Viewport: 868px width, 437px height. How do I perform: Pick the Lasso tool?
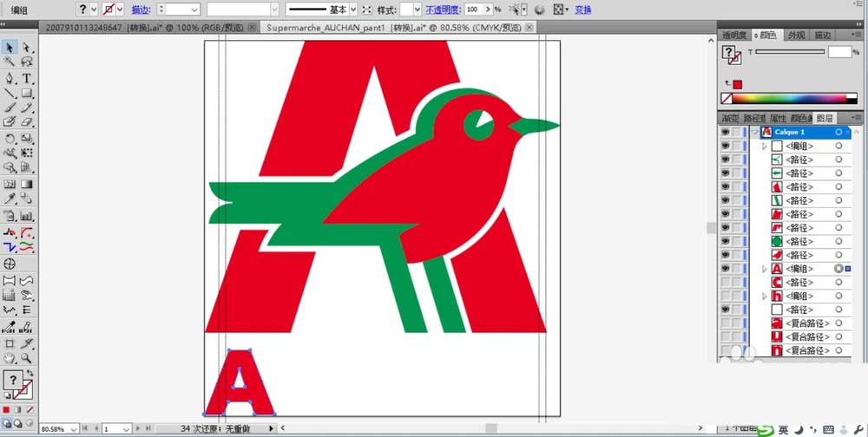pos(27,62)
